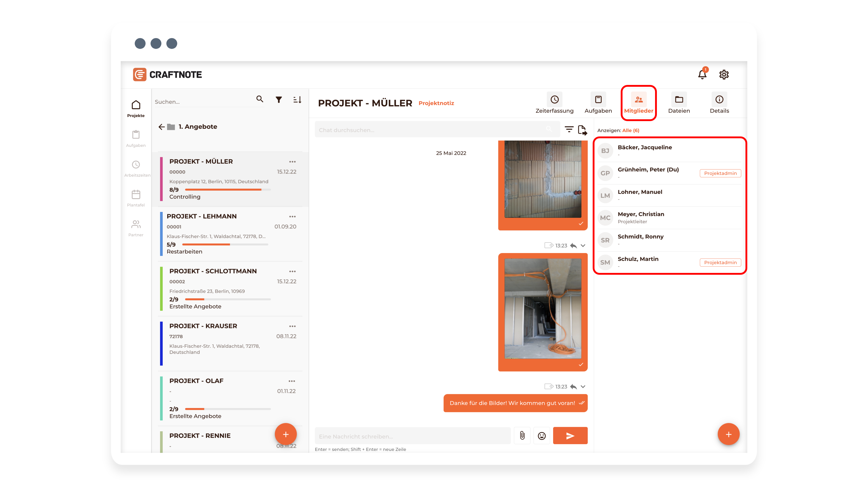Change Anzeigen filter Alle (6)

(x=630, y=130)
